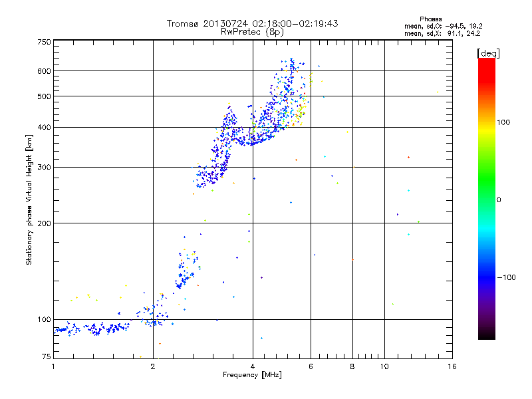Click the x-axis '2' tick label
Image resolution: width=532 pixels, height=399 pixels.
(x=153, y=366)
